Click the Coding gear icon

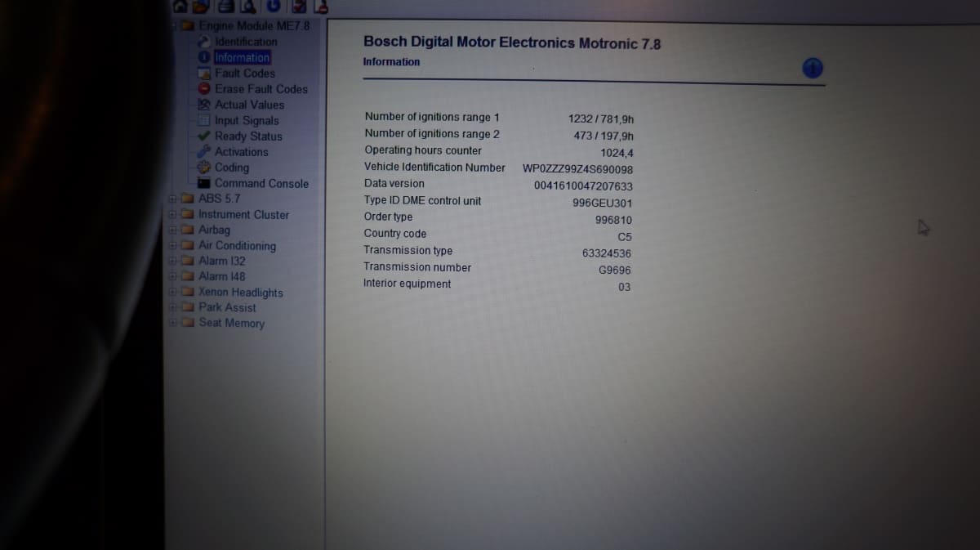point(205,168)
